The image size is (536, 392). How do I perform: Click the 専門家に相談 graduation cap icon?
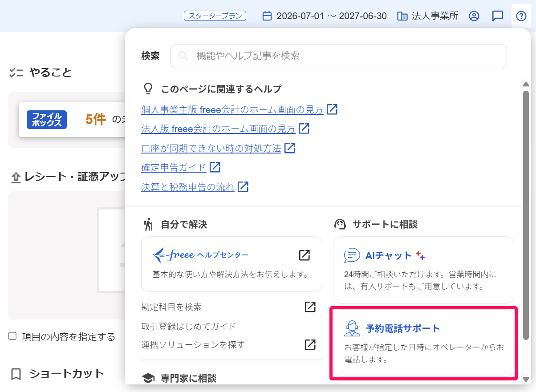click(x=148, y=379)
